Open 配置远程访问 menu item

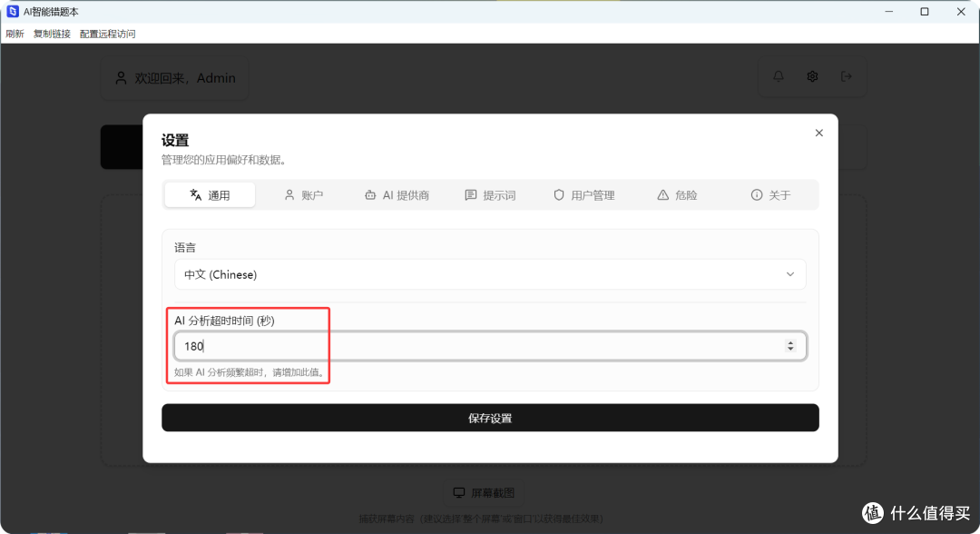click(107, 34)
